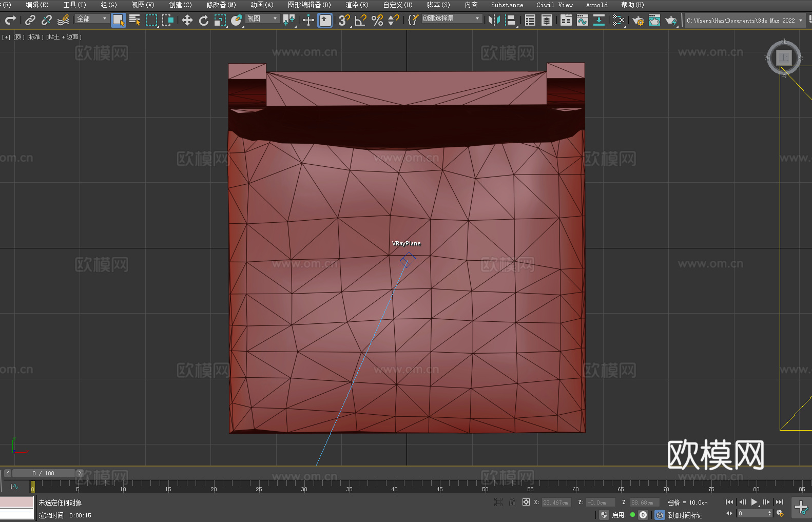Open reference coordinate system dropdown 视图
The width and height of the screenshot is (812, 522).
tap(262, 18)
